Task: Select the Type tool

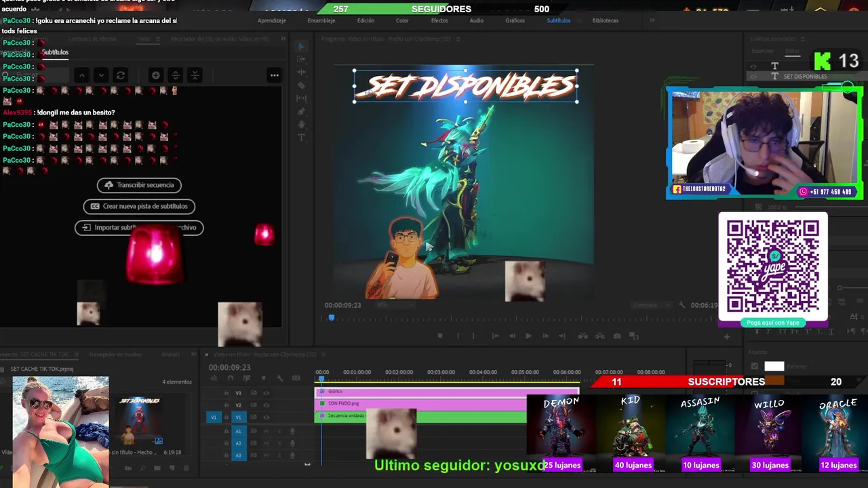Action: click(302, 138)
